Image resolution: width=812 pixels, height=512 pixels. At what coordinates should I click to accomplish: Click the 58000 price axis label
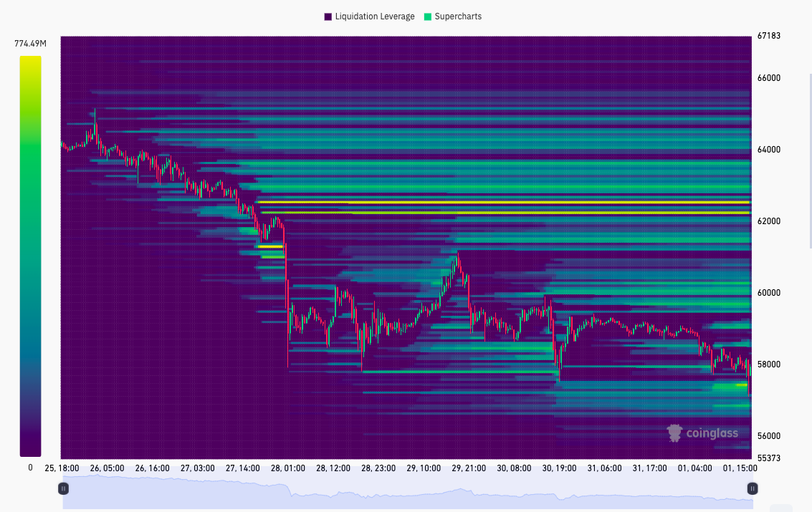point(768,364)
